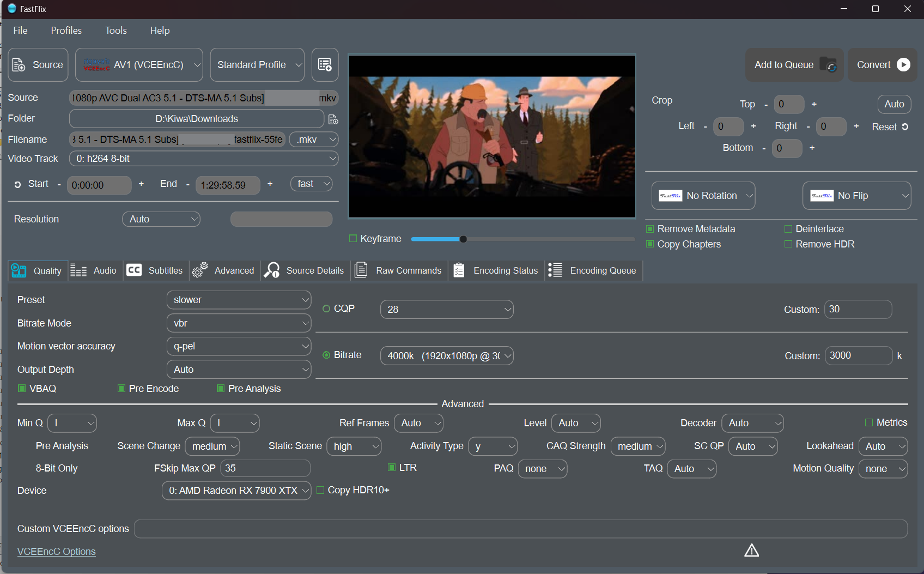Toggle the Remove Metadata checkbox

click(650, 229)
